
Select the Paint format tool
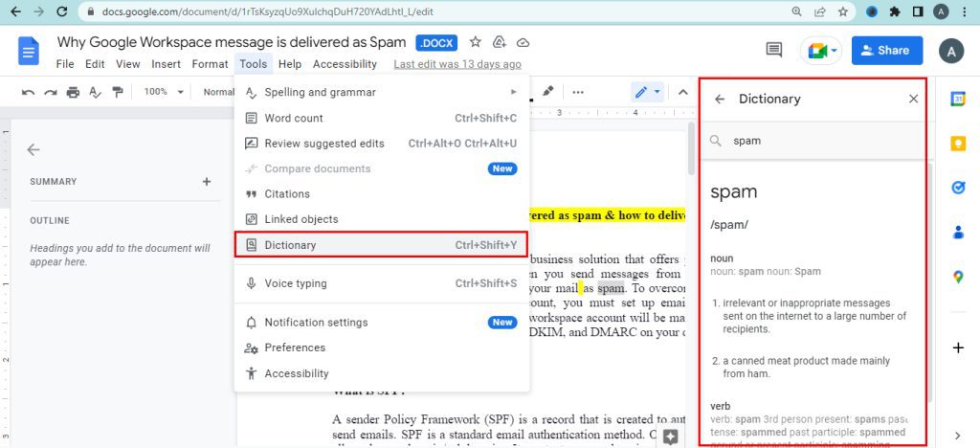point(118,93)
